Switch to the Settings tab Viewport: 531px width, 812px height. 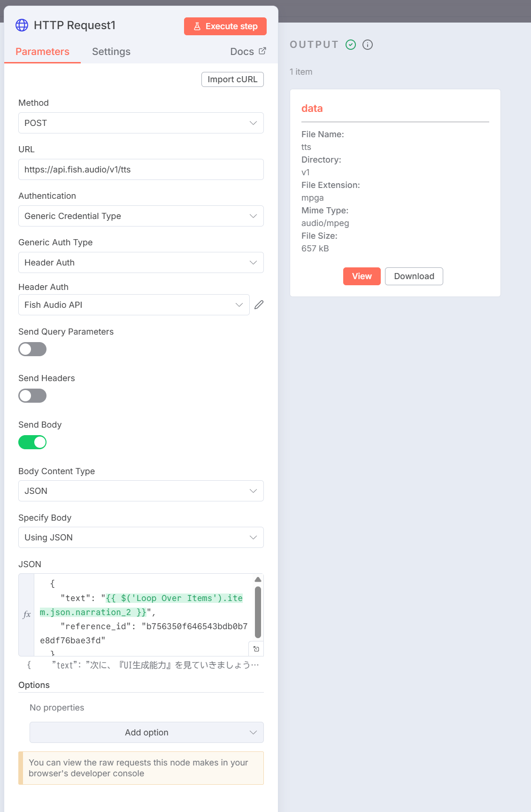tap(111, 52)
